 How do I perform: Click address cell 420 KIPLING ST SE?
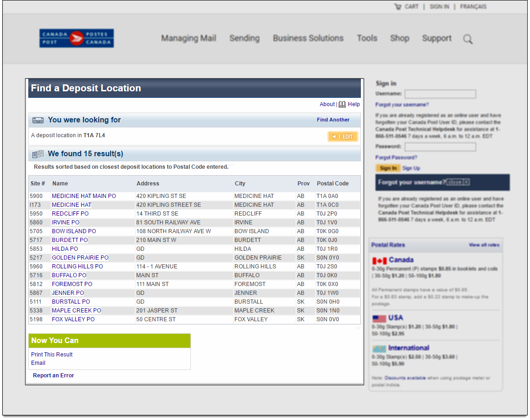[161, 196]
